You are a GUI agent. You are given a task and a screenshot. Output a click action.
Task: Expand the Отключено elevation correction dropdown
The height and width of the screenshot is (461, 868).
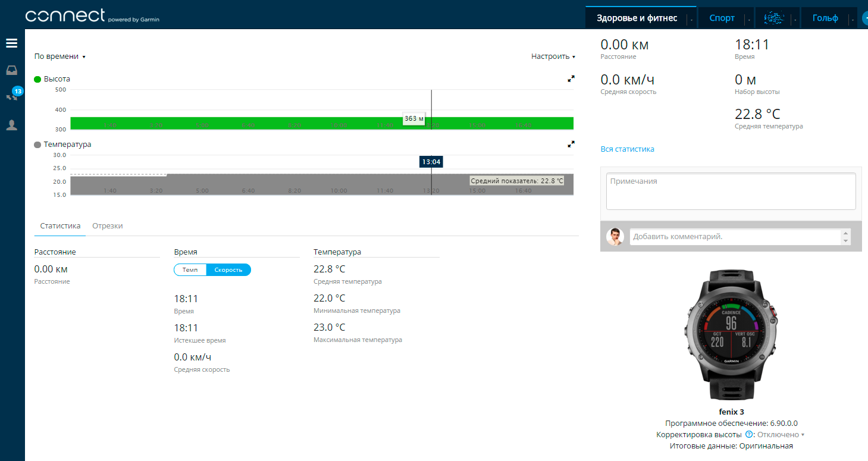[x=781, y=435]
